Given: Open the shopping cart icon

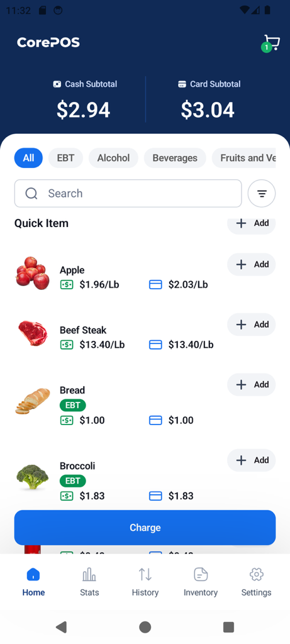Looking at the screenshot, I should point(271,43).
